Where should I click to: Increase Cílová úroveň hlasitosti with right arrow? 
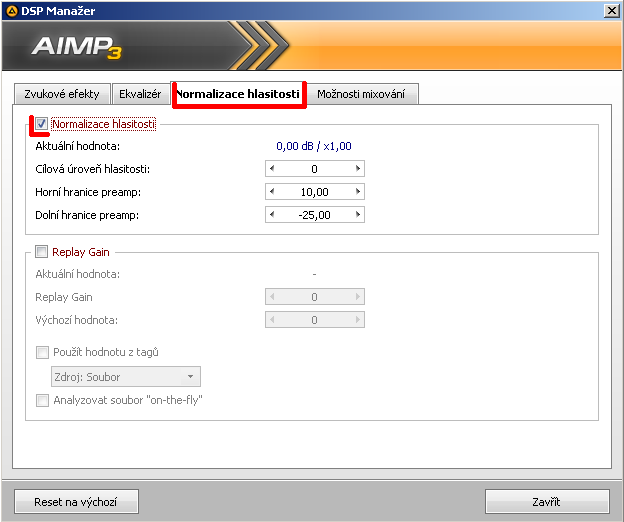click(x=358, y=168)
